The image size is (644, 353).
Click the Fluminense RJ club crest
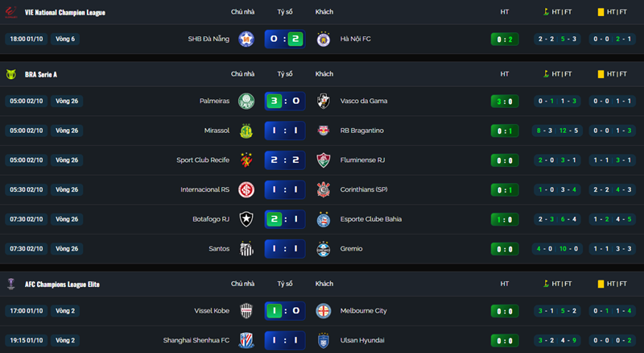[x=323, y=160]
